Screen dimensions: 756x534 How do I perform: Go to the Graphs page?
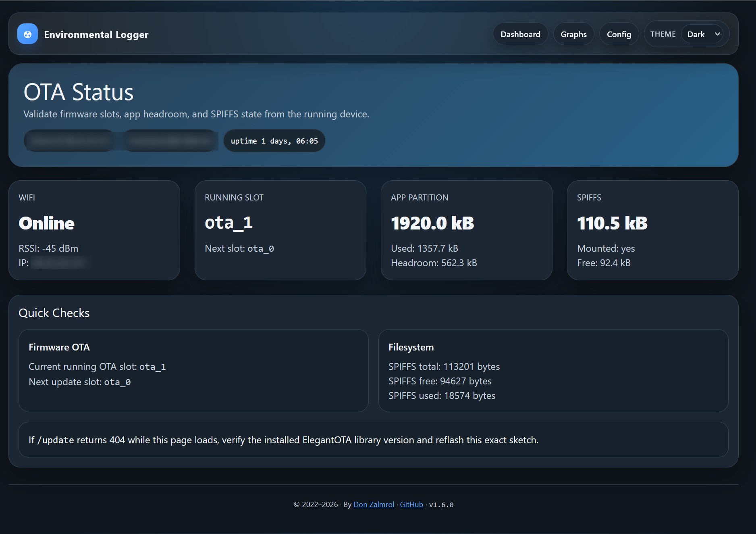pos(573,34)
